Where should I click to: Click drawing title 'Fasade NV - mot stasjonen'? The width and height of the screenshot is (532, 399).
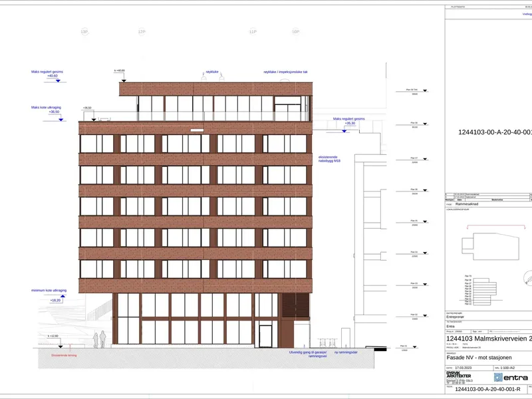(x=479, y=358)
